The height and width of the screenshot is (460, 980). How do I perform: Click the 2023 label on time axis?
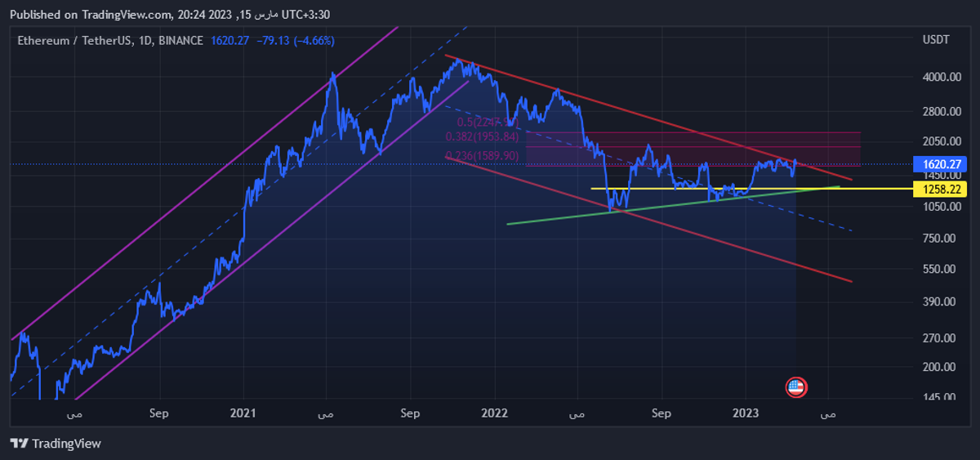coord(746,413)
